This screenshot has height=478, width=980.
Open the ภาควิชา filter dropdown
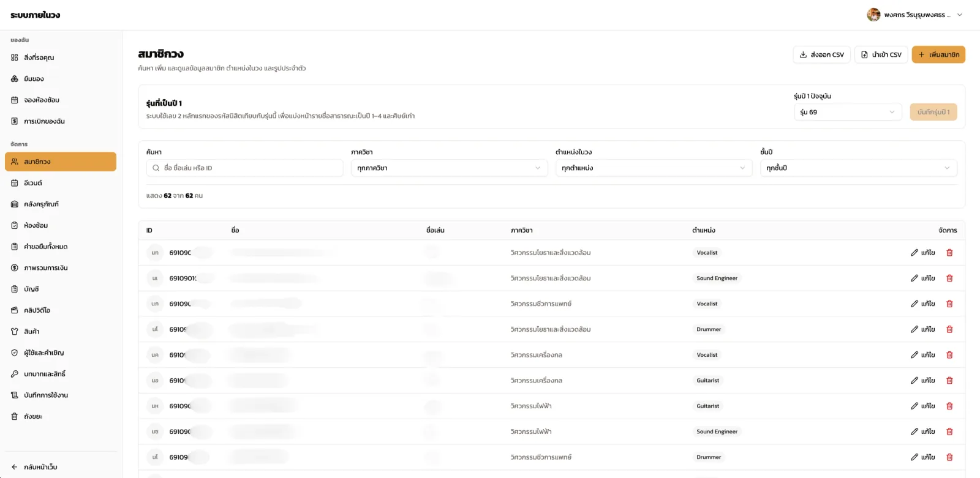pos(449,168)
